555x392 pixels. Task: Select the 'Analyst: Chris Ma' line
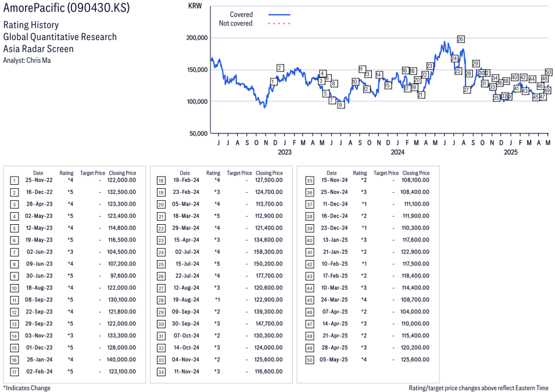click(27, 60)
